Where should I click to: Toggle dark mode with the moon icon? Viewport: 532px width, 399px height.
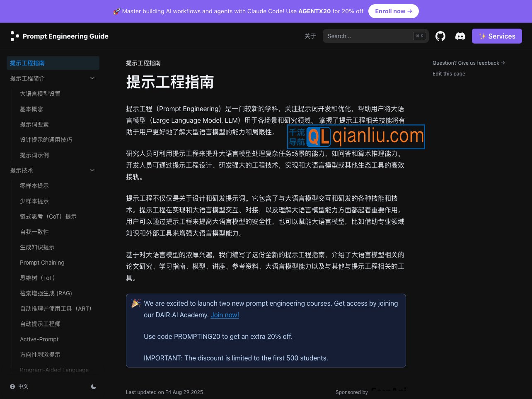93,387
